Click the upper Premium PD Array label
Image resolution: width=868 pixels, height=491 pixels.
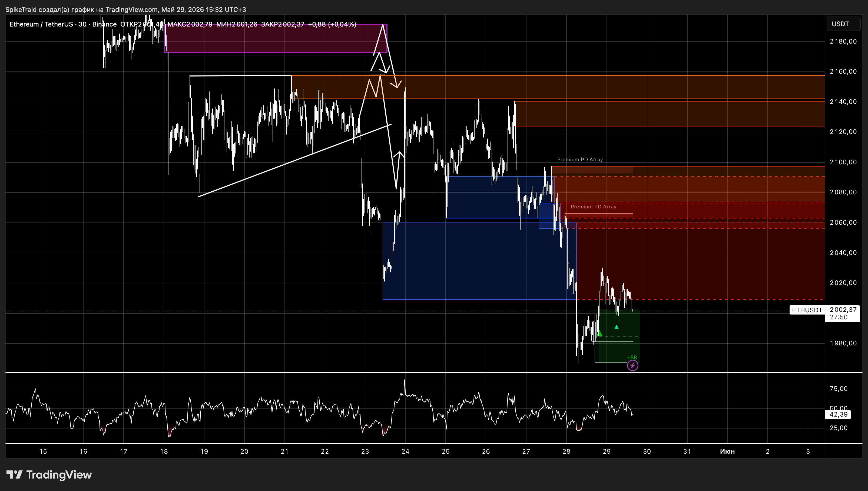pyautogui.click(x=580, y=159)
